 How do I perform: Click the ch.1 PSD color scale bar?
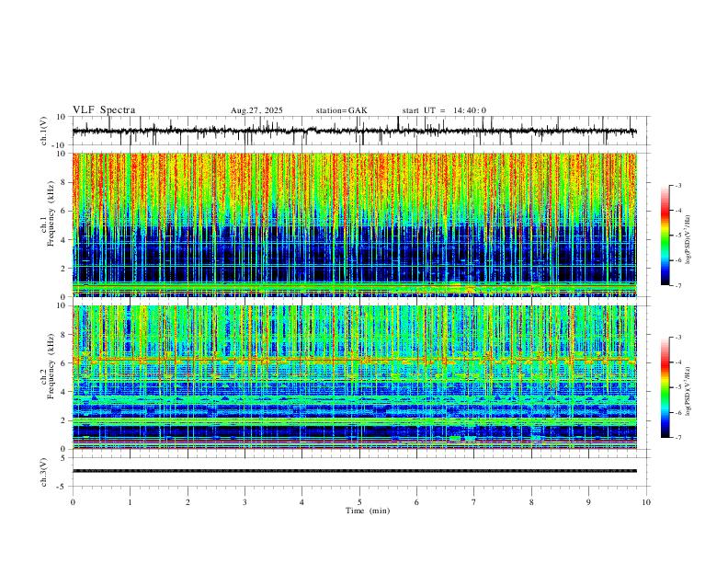pyautogui.click(x=665, y=236)
